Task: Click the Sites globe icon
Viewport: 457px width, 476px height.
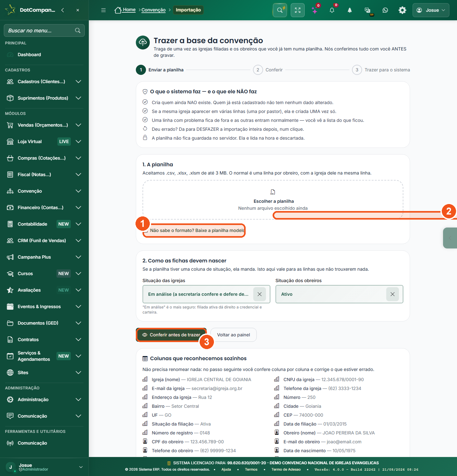Action: pyautogui.click(x=10, y=373)
